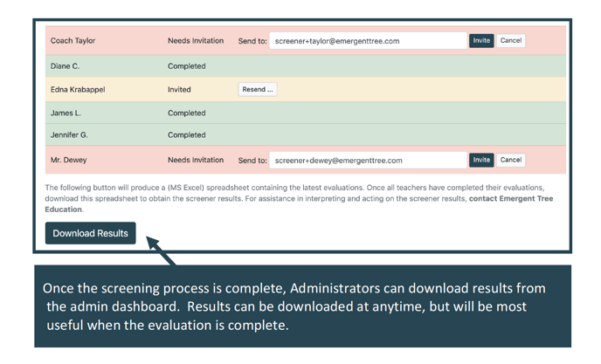Click Needs Invitation status for Coach Taylor
The height and width of the screenshot is (364, 601).
tap(196, 41)
